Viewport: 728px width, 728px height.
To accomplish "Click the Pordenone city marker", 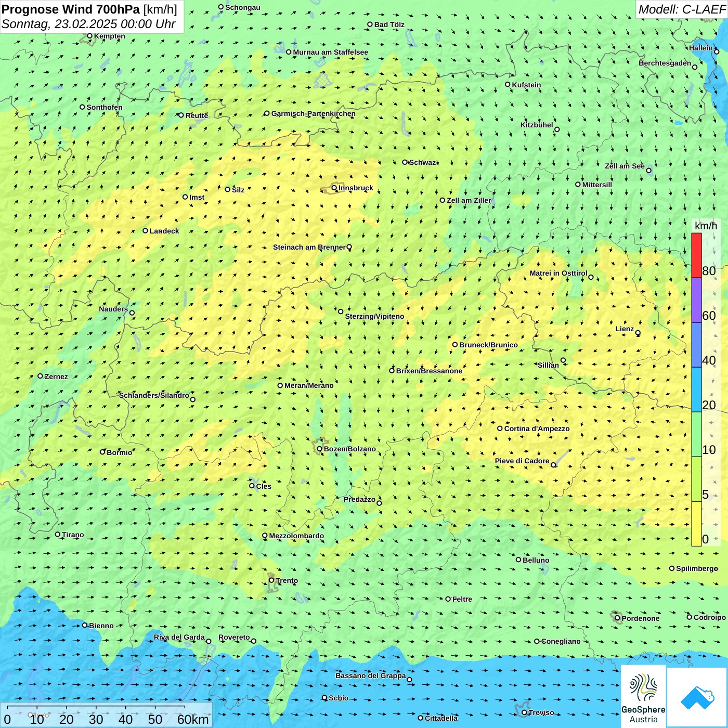I will pos(617,618).
